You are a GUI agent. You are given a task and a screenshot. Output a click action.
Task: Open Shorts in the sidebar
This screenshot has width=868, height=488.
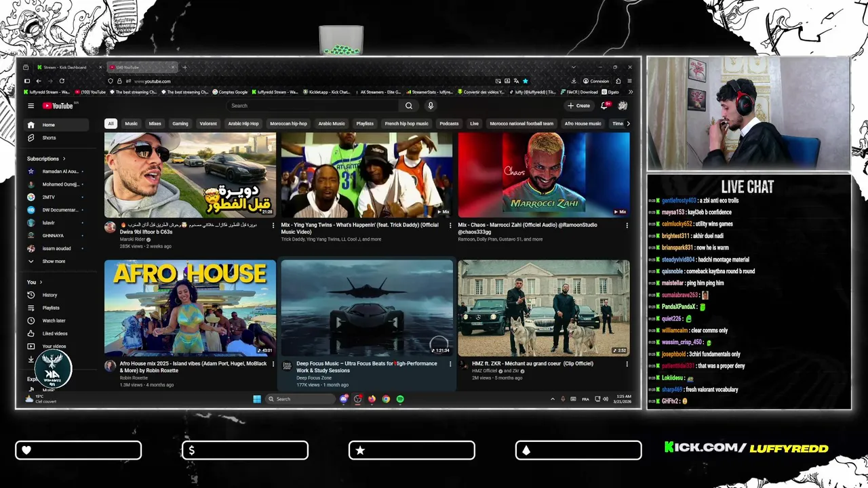(49, 138)
